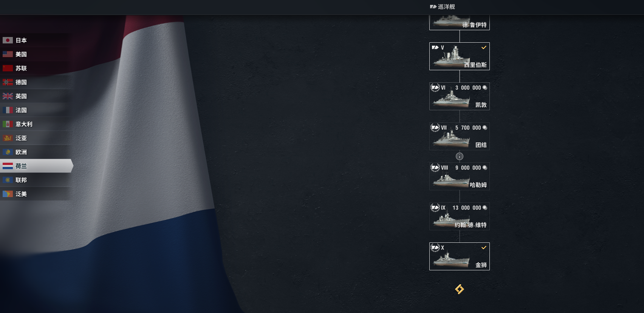Screen dimensions: 644x313
Task: Choose the tier VIII 哈勒姆 cruiser
Action: coord(460,176)
